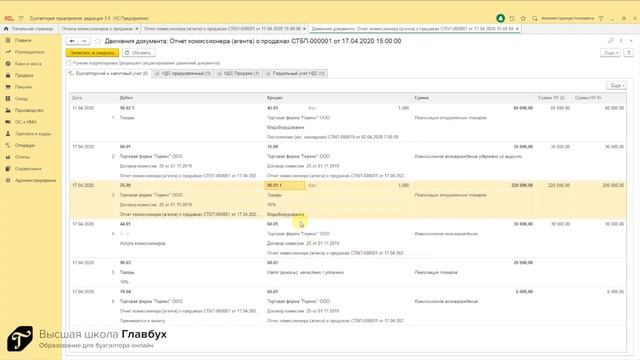Open the upper Еще dropdown near help button
The height and width of the screenshot is (360, 640).
(x=610, y=53)
